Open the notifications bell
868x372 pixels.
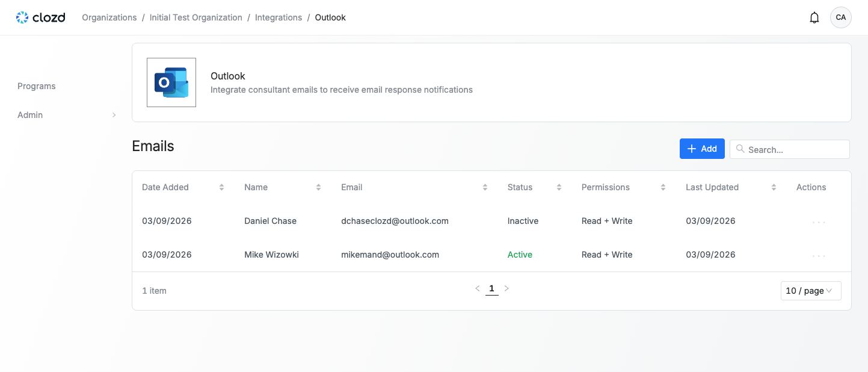point(814,17)
